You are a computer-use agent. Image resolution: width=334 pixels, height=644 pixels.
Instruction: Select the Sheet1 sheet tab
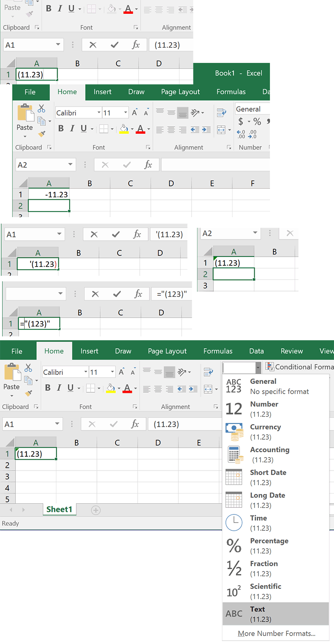pos(59,509)
